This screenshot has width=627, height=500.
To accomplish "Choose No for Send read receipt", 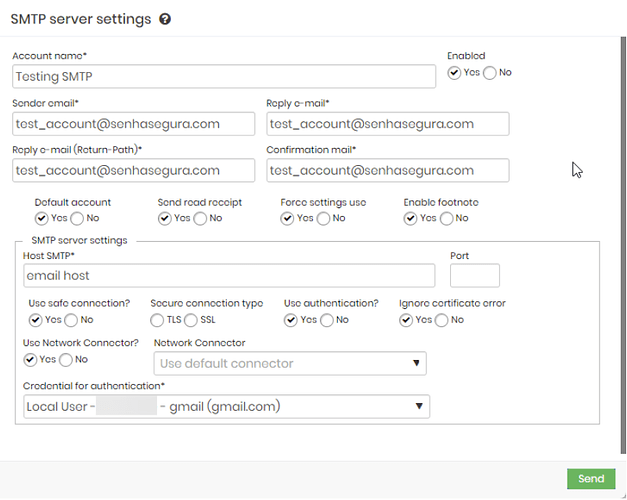I will 200,218.
